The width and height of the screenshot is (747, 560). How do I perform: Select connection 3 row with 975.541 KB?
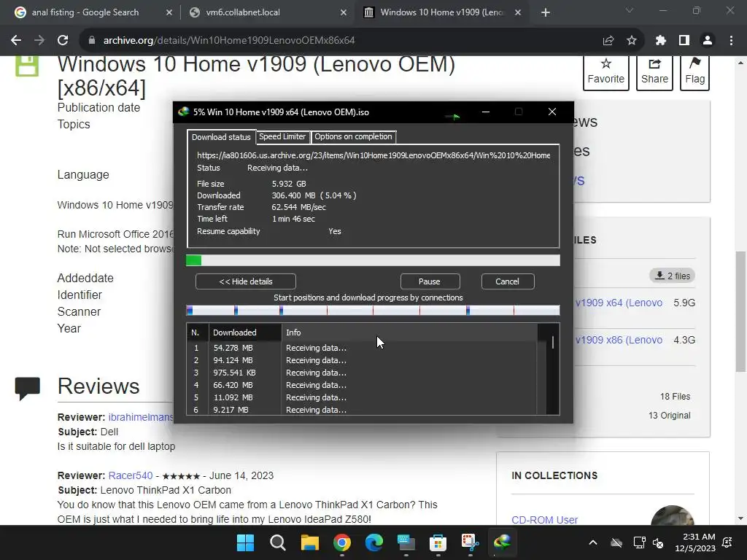tap(362, 373)
